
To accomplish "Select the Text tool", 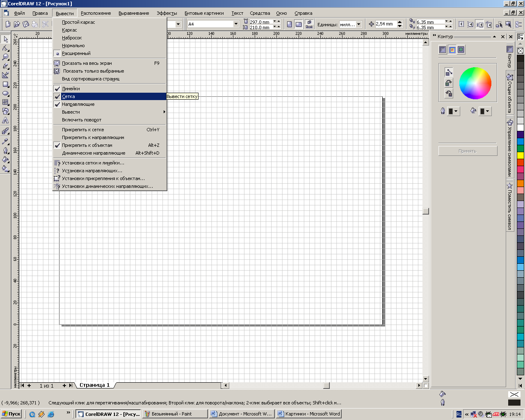I will pyautogui.click(x=5, y=121).
